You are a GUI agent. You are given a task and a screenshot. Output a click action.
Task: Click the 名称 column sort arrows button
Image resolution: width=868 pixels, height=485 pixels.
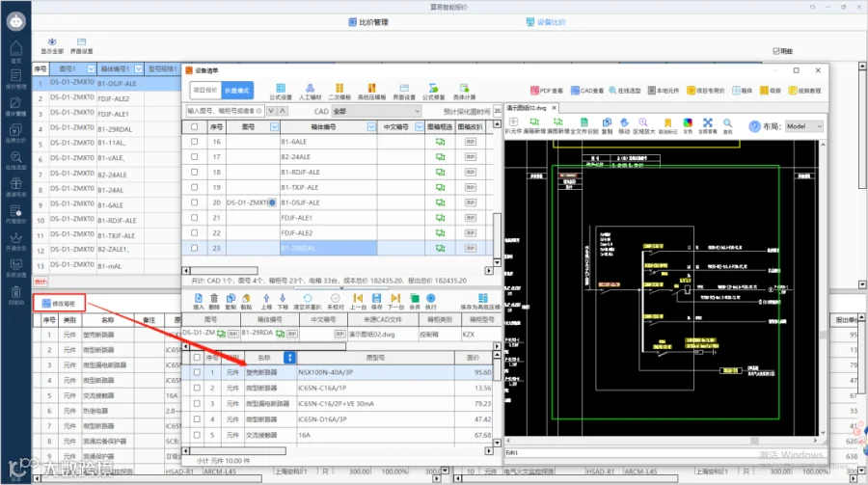(289, 358)
